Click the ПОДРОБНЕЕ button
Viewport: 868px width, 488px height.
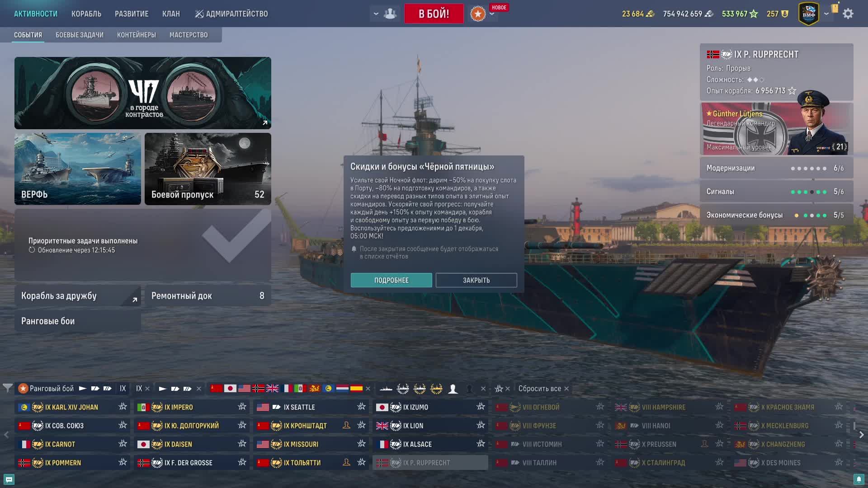click(391, 280)
